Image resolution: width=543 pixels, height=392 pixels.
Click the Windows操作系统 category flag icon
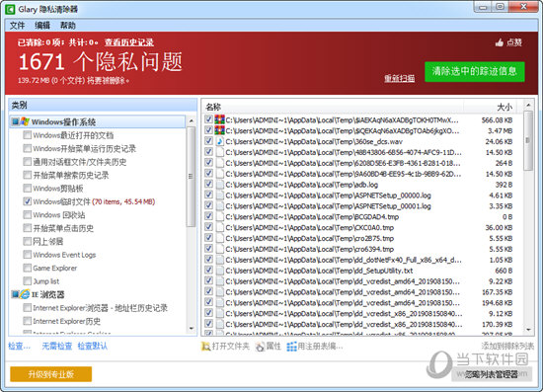click(x=25, y=121)
